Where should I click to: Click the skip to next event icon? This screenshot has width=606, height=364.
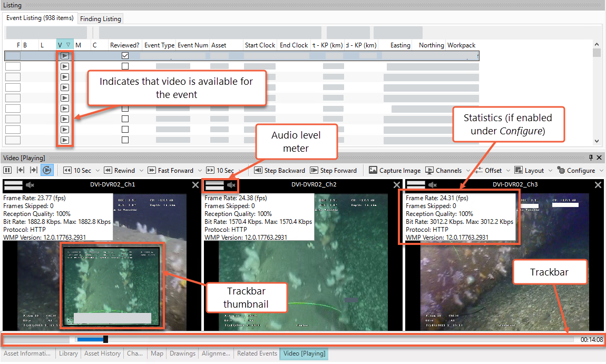pyautogui.click(x=33, y=170)
